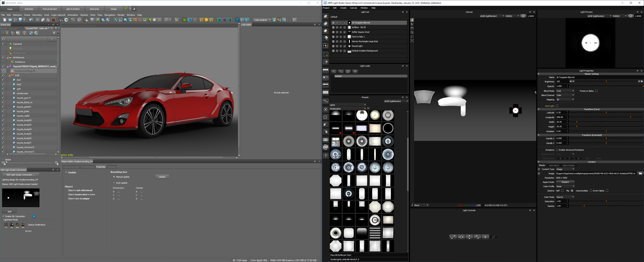Select the canvas paintbrush LightPaint tool

click(412, 20)
